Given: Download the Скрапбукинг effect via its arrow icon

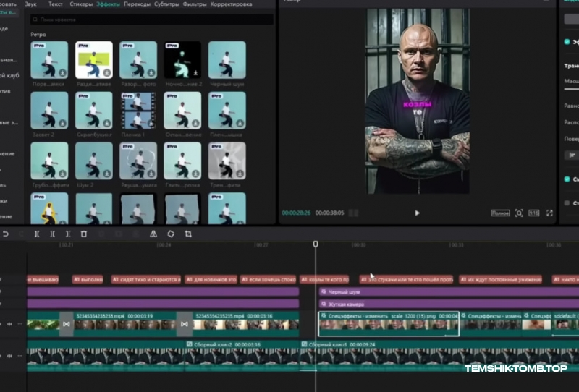Looking at the screenshot, I should coord(106,123).
